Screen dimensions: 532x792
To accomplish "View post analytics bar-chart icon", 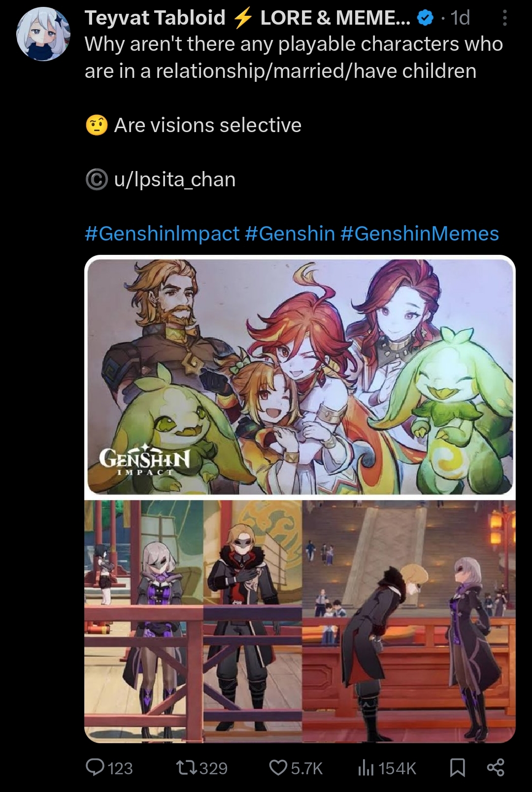I will pyautogui.click(x=366, y=767).
